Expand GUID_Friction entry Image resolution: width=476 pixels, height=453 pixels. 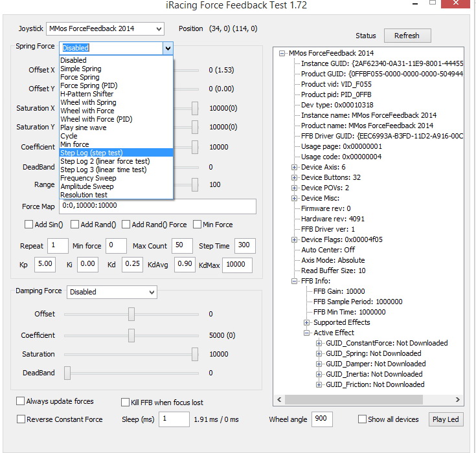pos(319,385)
